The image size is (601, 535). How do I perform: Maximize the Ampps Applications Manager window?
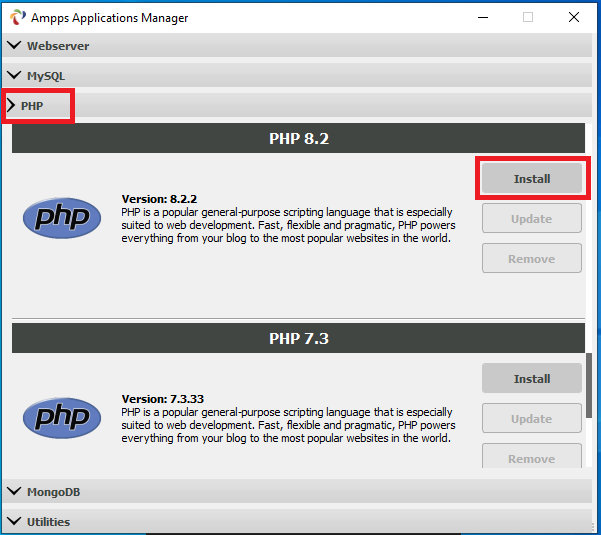point(528,17)
